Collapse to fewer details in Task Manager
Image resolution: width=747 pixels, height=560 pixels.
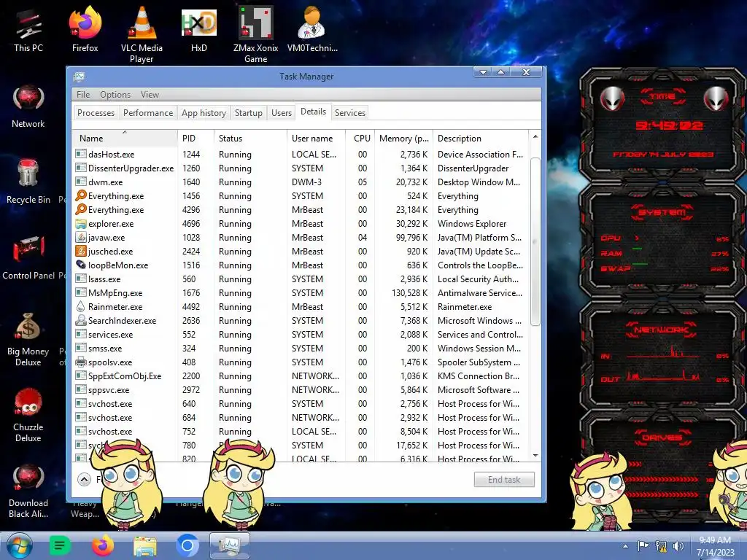tap(85, 480)
